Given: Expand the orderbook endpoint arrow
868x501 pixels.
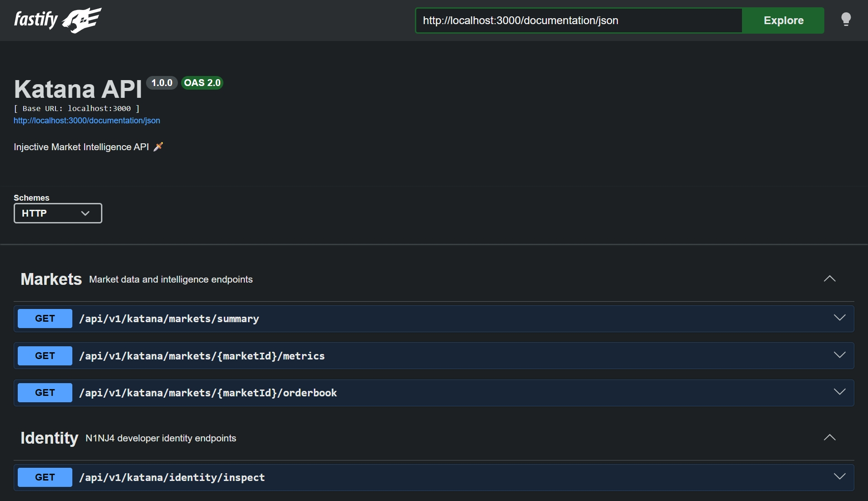Looking at the screenshot, I should pos(839,392).
